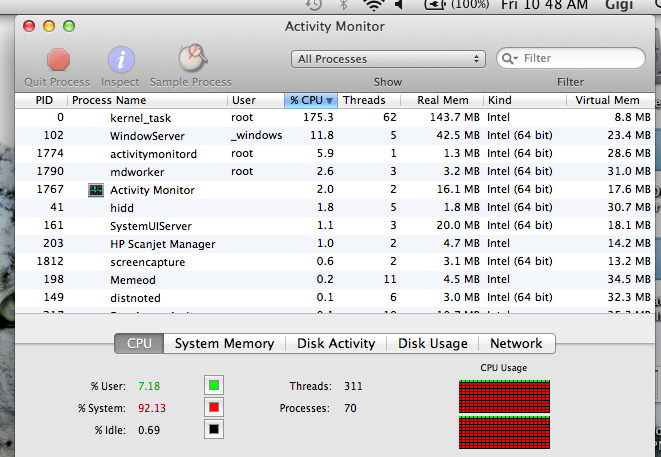Sort by the Real Mem column header
The width and height of the screenshot is (661, 457).
(x=442, y=100)
